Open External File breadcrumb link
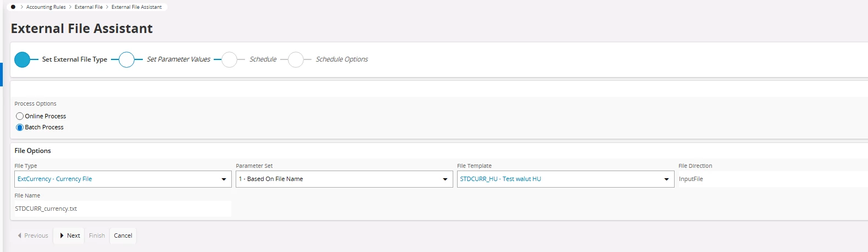This screenshot has height=252, width=868. coord(88,7)
